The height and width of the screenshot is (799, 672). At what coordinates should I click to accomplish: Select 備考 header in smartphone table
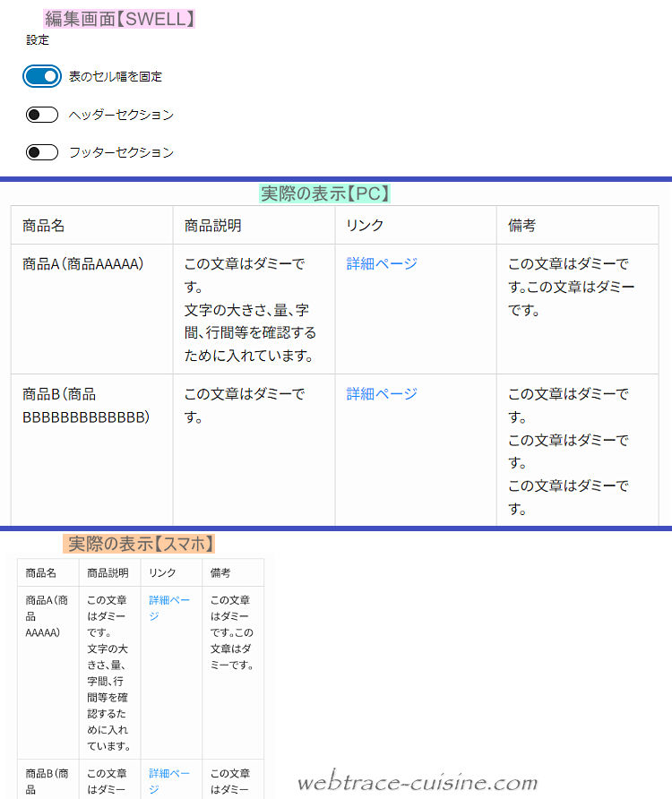pyautogui.click(x=233, y=572)
